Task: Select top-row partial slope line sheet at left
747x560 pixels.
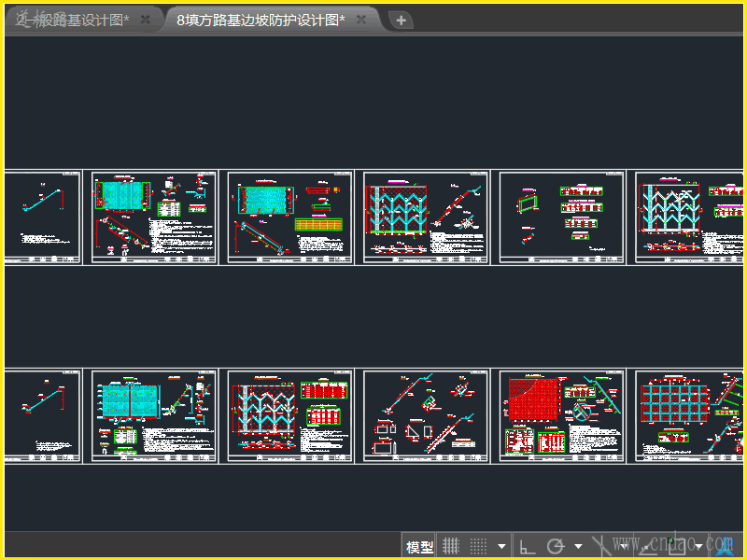Action: click(43, 217)
